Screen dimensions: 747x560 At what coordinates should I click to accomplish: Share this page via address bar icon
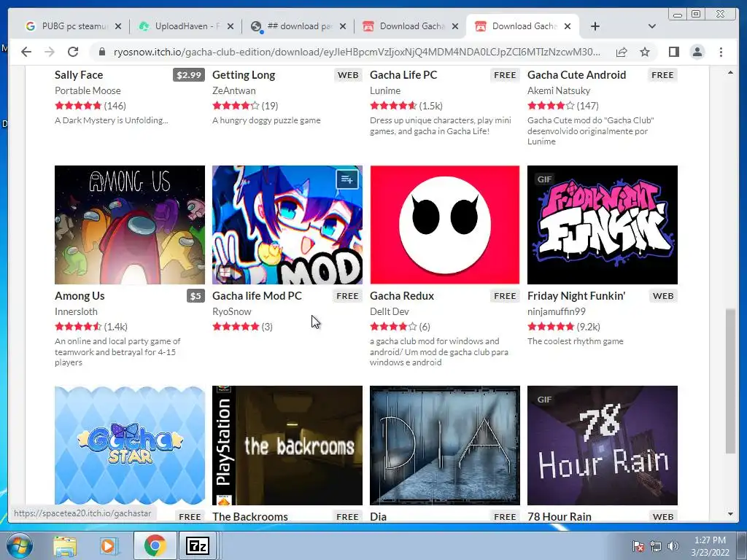click(x=622, y=52)
